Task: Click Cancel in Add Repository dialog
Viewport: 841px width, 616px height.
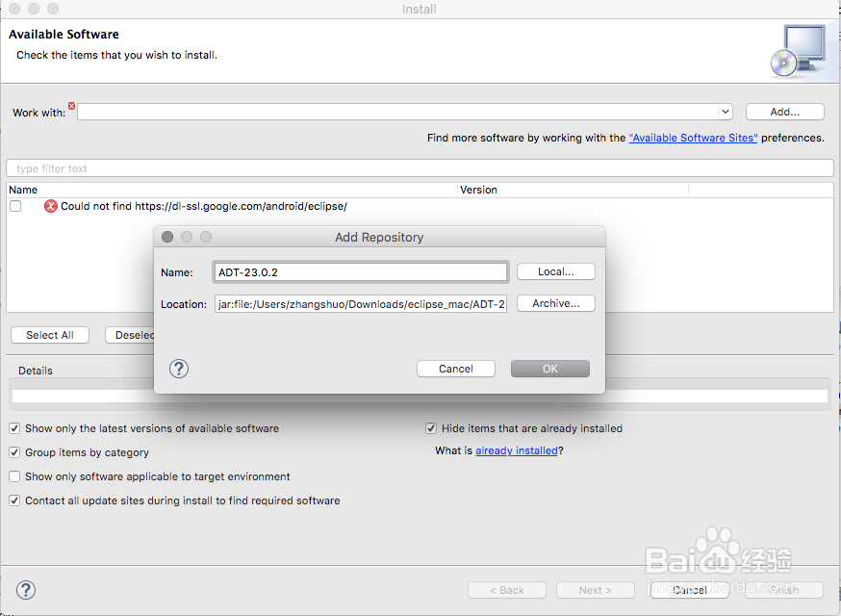Action: point(456,369)
